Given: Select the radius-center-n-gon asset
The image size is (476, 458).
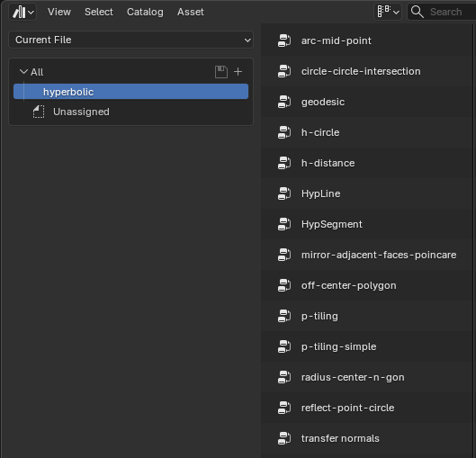Looking at the screenshot, I should 367,377.
